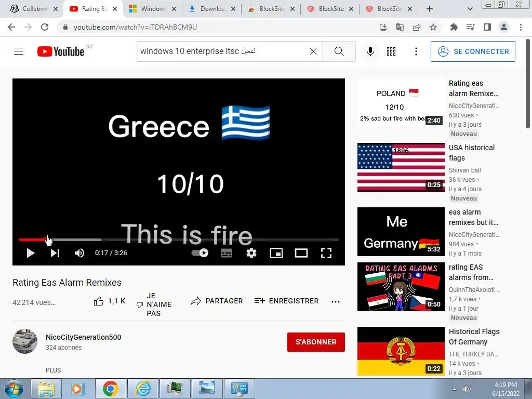Enter full screen mode
The height and width of the screenshot is (399, 532).
(x=326, y=253)
